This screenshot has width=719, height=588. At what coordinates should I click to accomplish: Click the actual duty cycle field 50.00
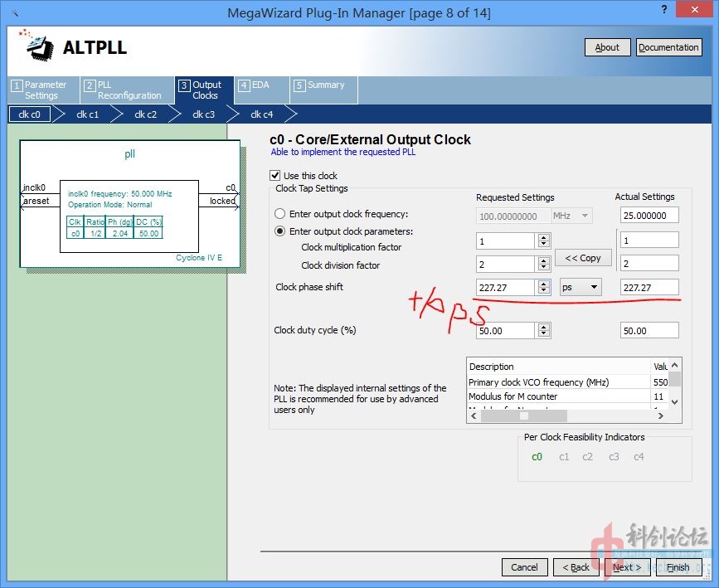(649, 330)
